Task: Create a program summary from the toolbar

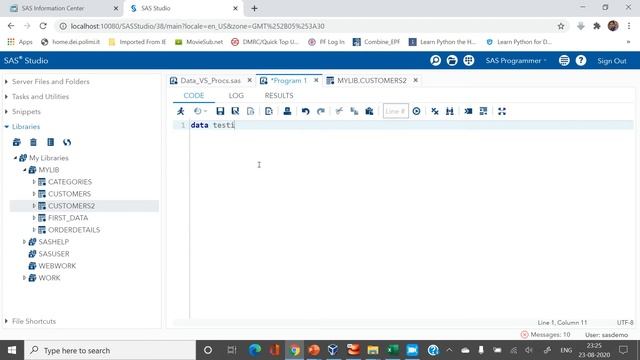Action: (x=269, y=111)
